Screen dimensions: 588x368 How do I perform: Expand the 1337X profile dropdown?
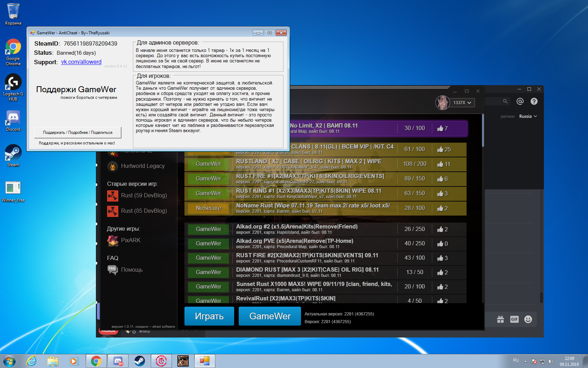[462, 103]
